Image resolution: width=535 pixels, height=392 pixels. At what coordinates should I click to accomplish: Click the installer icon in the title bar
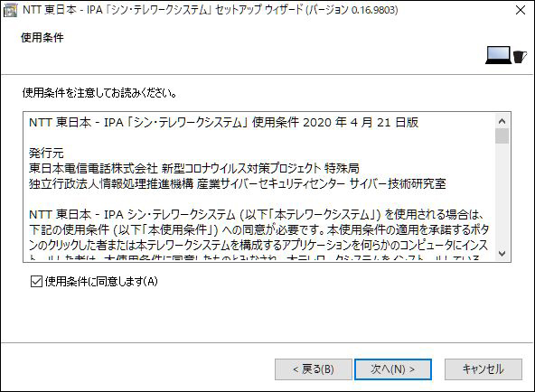coord(10,11)
